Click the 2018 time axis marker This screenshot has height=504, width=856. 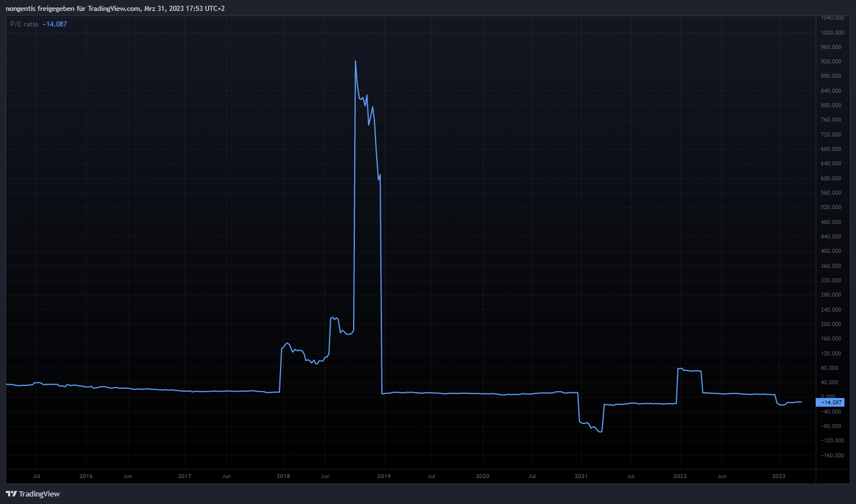pyautogui.click(x=283, y=476)
